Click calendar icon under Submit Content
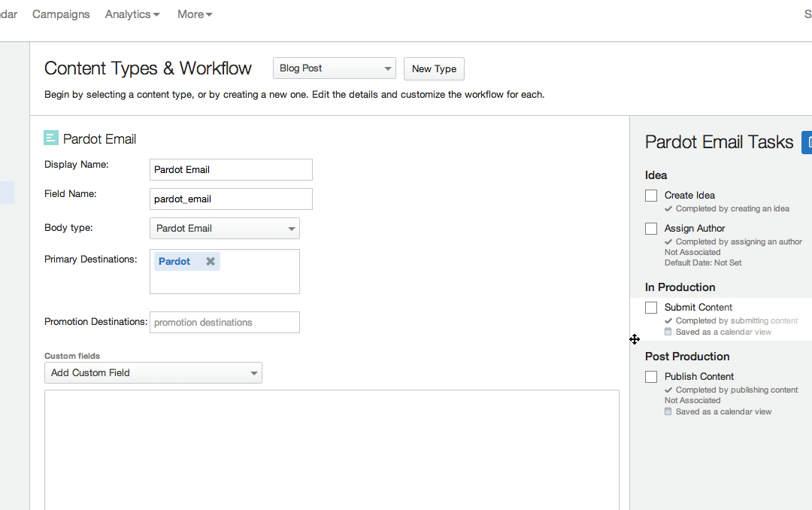Image resolution: width=812 pixels, height=510 pixels. click(668, 332)
